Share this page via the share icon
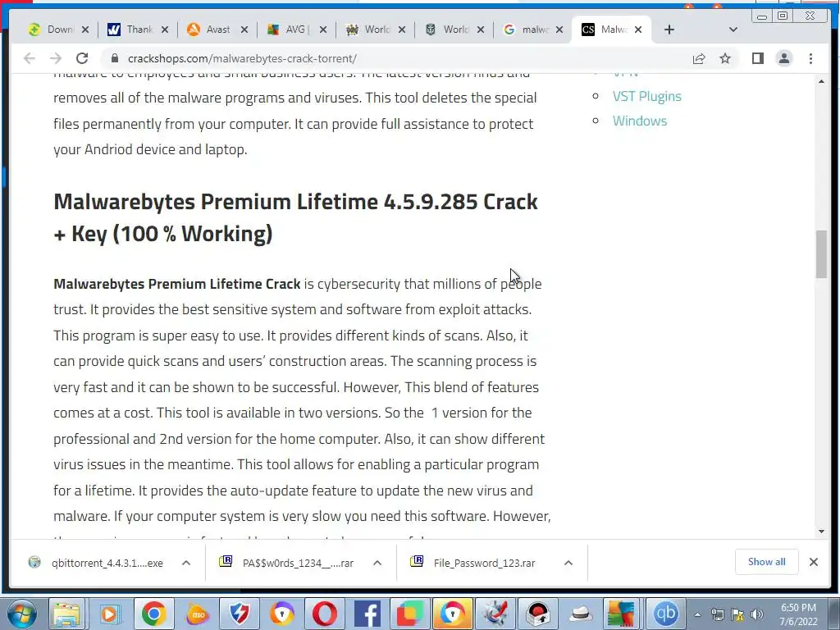Image resolution: width=840 pixels, height=630 pixels. [x=699, y=58]
